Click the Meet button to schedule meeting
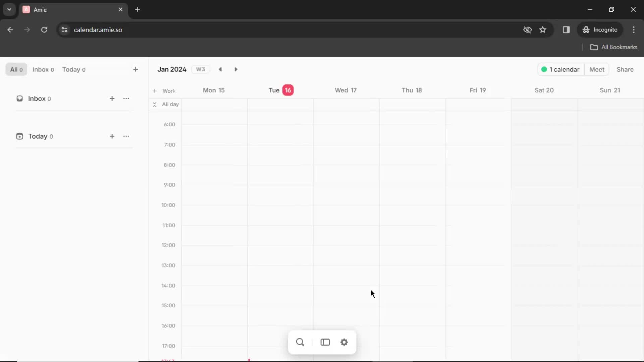 tap(597, 69)
